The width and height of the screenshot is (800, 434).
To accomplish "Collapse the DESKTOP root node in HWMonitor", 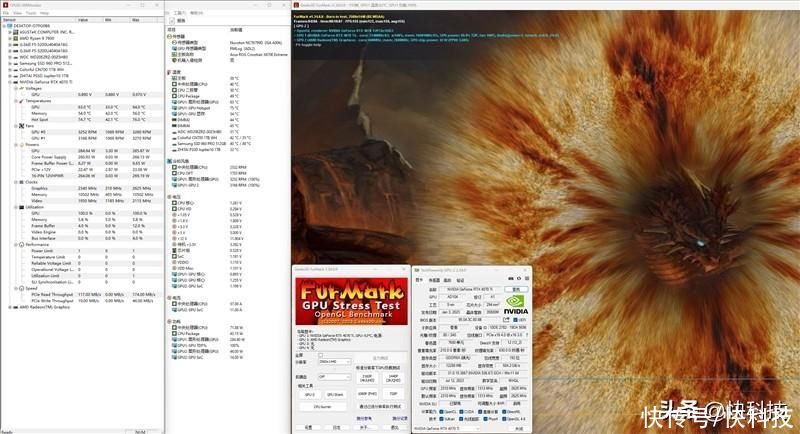I will coord(4,25).
